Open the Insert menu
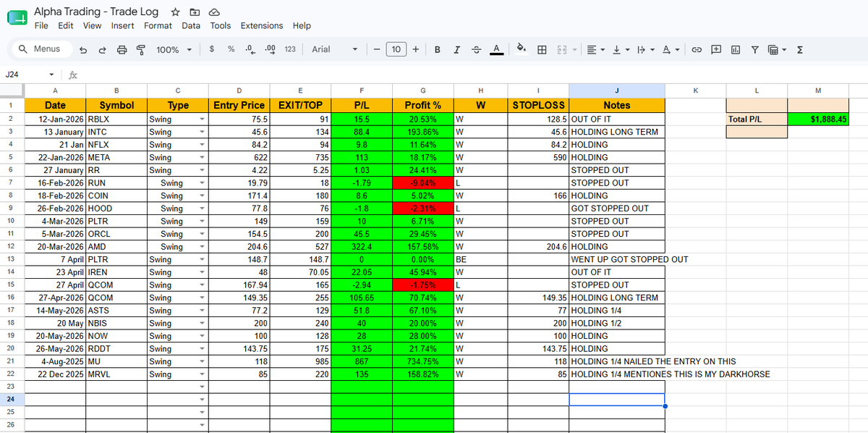The height and width of the screenshot is (433, 868). tap(122, 25)
